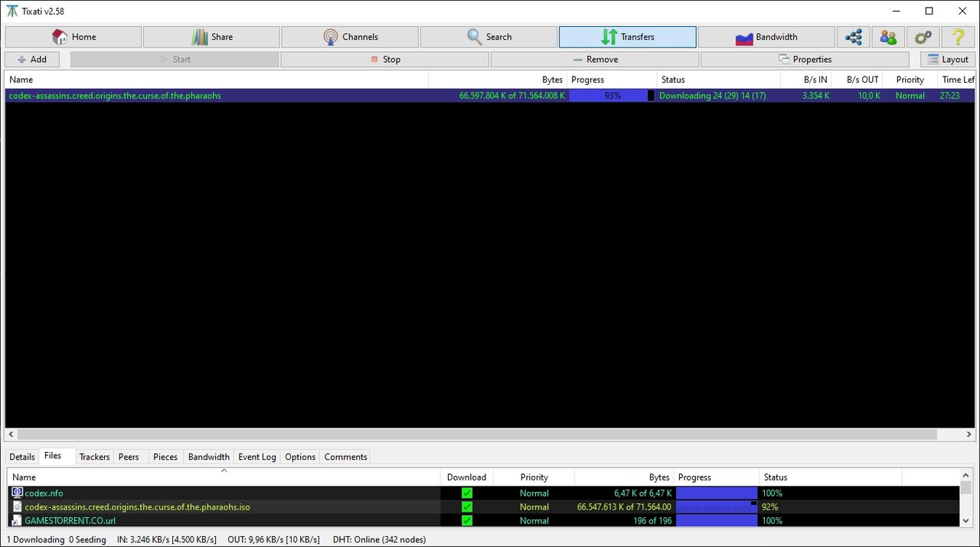Click the codex.nfo progress bar
Screen dimensions: 980x547
click(x=717, y=493)
